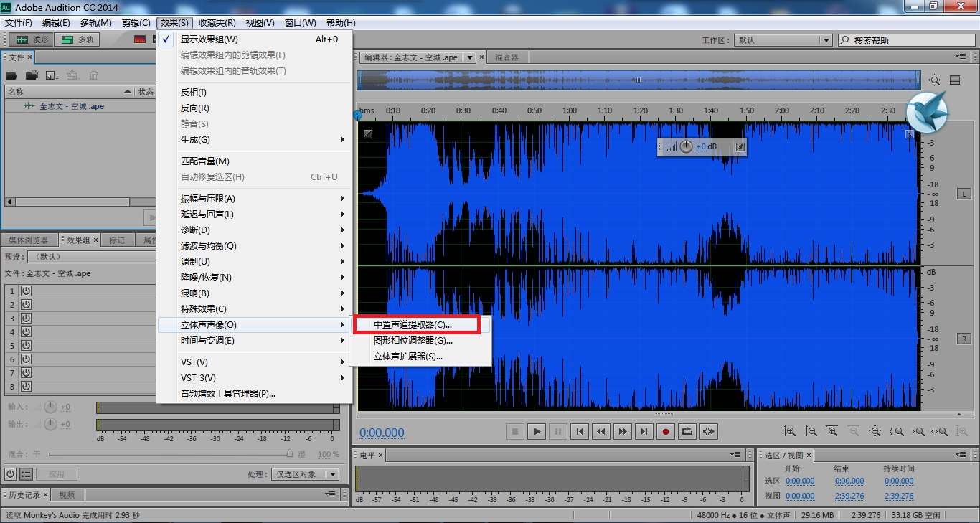Click the 反相(I) menu entry
This screenshot has height=523, width=980.
click(255, 92)
